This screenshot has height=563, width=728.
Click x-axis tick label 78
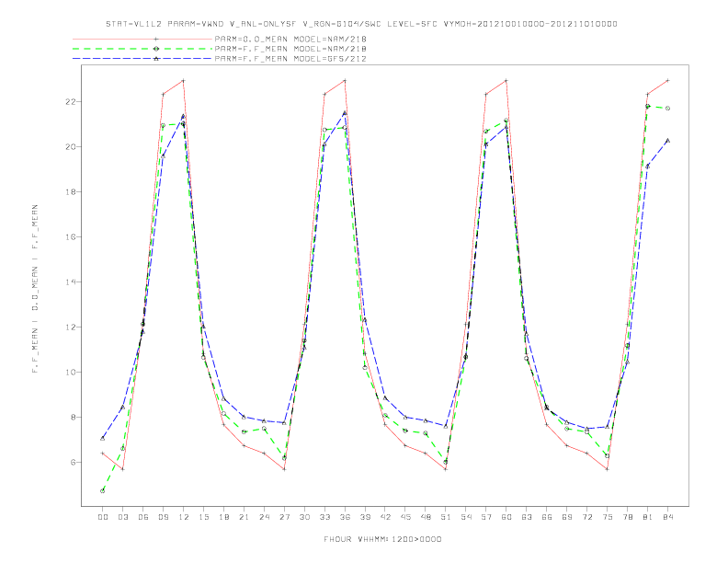click(x=627, y=517)
